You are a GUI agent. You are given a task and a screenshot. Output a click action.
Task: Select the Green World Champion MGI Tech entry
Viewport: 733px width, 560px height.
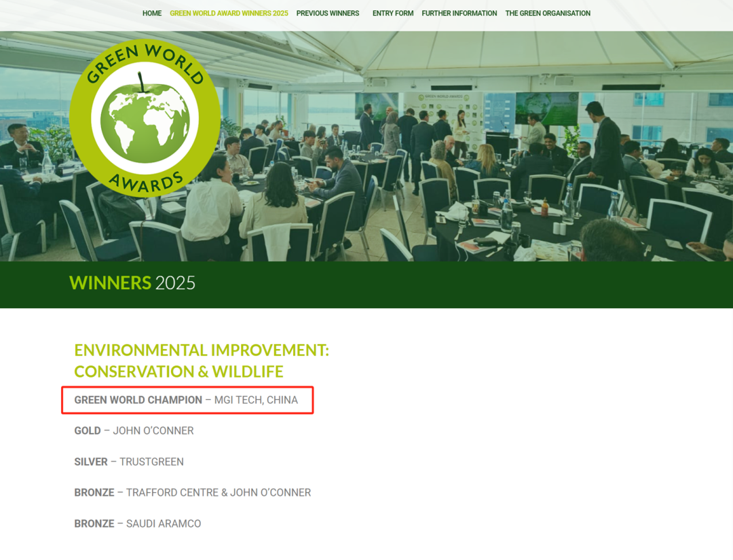pyautogui.click(x=186, y=400)
